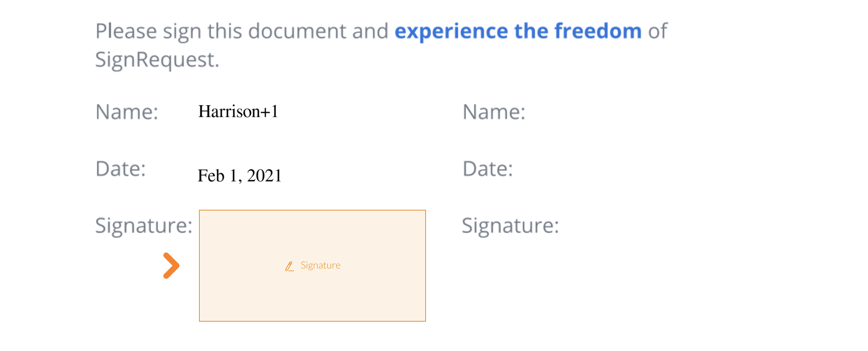The height and width of the screenshot is (351, 868).
Task: Click the 'Please sign this document' text
Action: tap(221, 31)
